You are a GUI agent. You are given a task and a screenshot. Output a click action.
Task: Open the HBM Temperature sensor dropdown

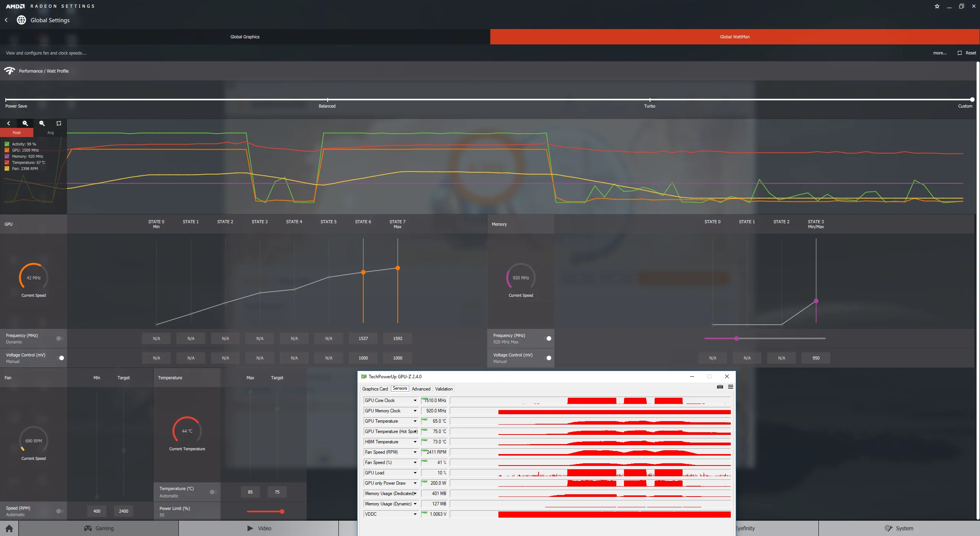(x=415, y=442)
